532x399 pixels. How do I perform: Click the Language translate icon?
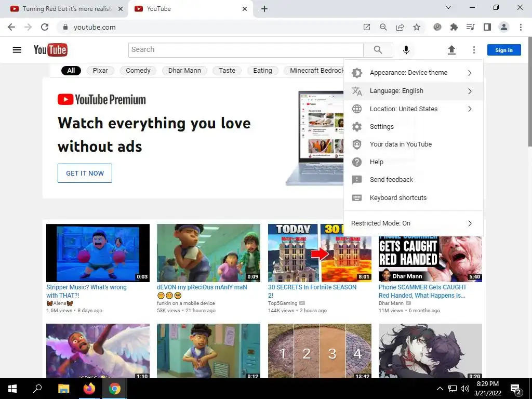tap(356, 91)
